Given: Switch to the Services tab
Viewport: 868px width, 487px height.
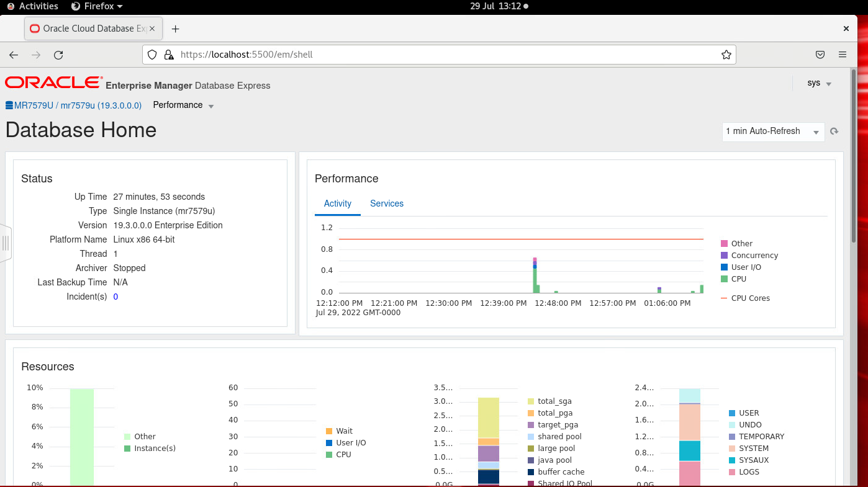Looking at the screenshot, I should tap(387, 203).
